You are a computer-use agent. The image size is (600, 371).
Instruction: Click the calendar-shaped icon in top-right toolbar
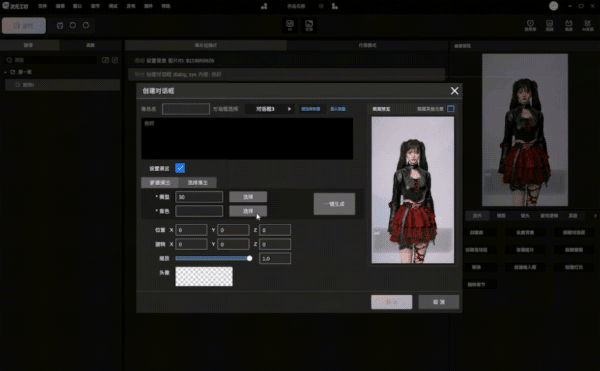pyautogui.click(x=569, y=25)
